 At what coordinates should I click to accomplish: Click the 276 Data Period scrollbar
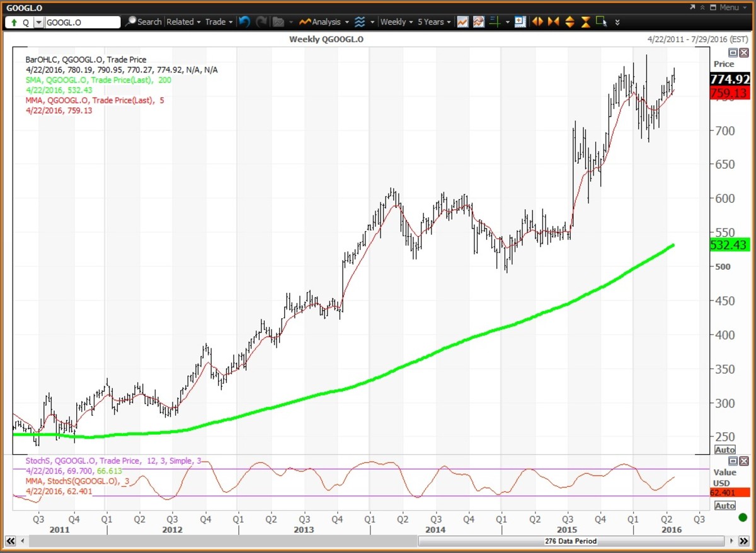(x=571, y=540)
